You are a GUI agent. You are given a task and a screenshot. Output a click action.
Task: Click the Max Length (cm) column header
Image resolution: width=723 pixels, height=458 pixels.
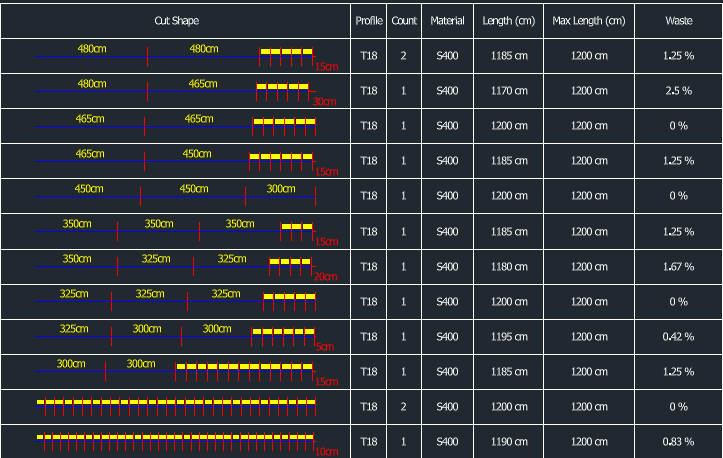coord(589,21)
